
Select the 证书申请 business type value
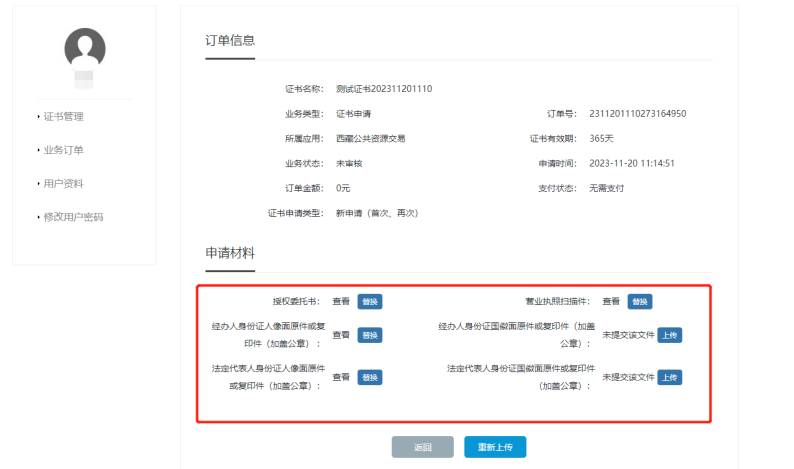click(353, 113)
